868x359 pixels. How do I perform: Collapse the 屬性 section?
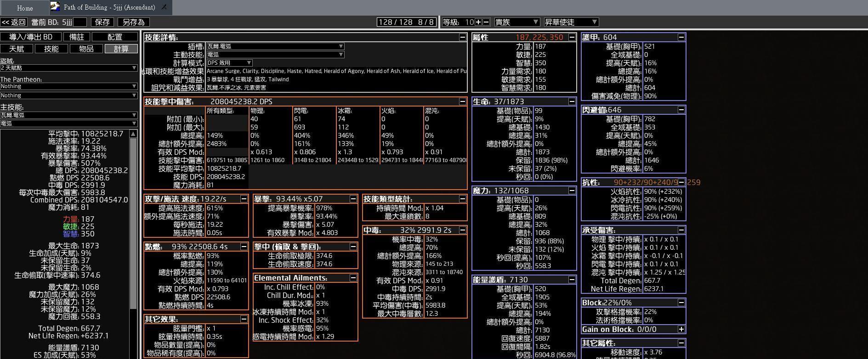(572, 37)
